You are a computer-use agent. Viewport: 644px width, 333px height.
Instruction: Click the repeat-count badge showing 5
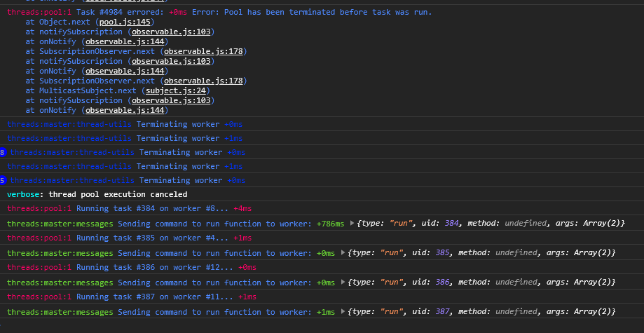(x=3, y=180)
